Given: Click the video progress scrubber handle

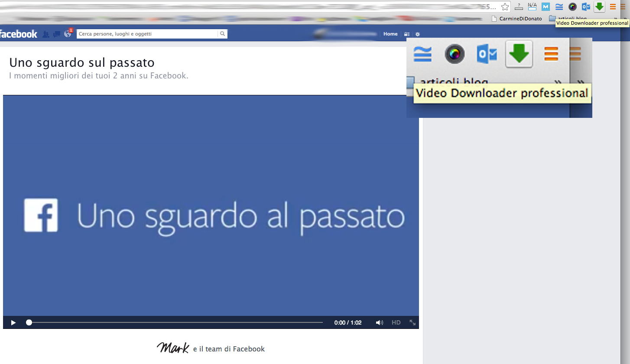Looking at the screenshot, I should tap(29, 322).
